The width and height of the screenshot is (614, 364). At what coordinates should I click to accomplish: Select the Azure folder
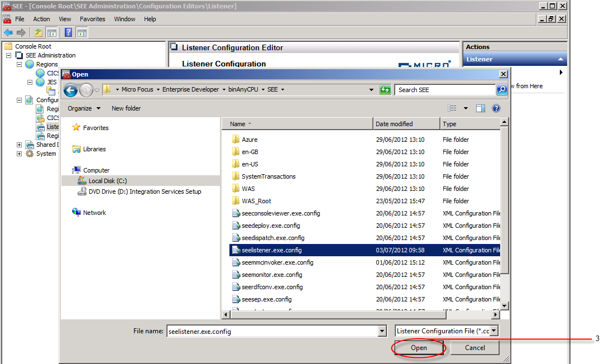(x=250, y=140)
